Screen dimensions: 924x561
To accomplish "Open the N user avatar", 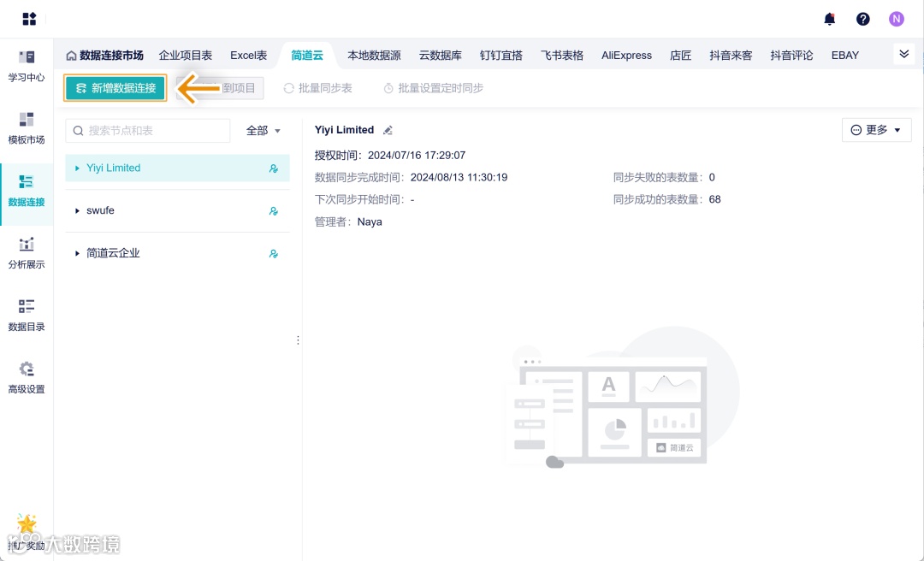I will coord(896,18).
